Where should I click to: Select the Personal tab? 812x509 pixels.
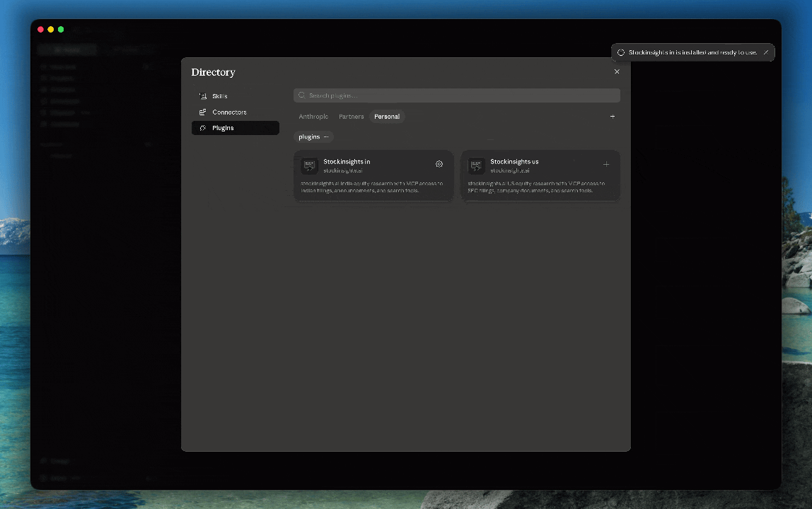pyautogui.click(x=387, y=117)
